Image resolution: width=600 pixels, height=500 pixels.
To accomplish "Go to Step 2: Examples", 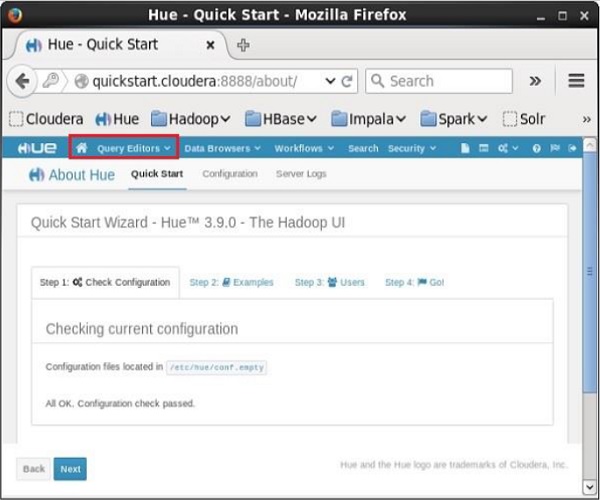I will point(231,282).
